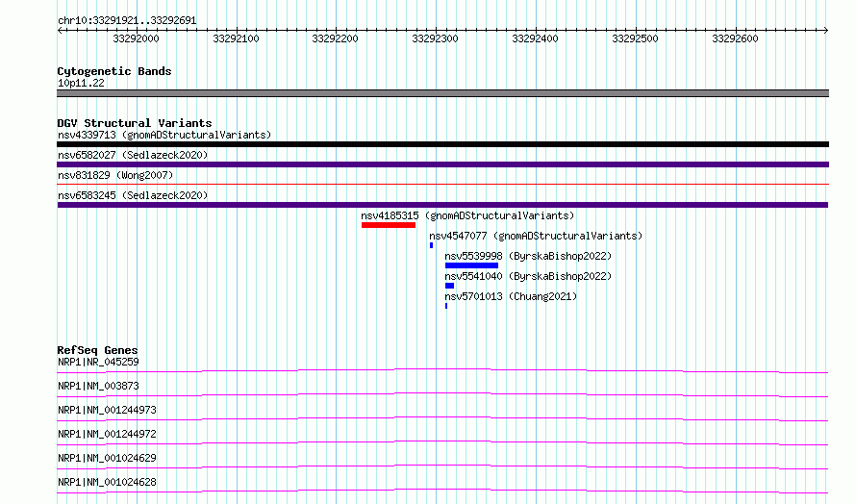
Task: Open variant nsv4185315 (gnomADStructuralVariants) label
Action: tap(467, 215)
